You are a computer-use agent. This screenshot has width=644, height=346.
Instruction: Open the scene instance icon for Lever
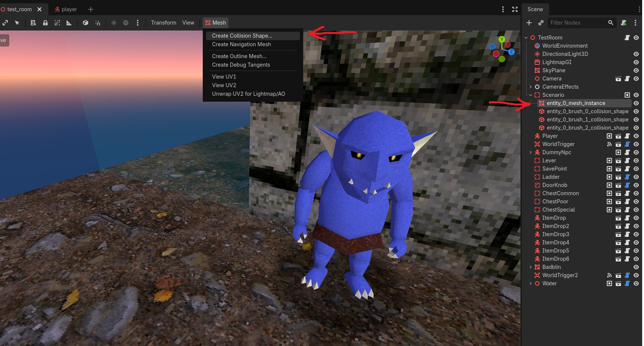pyautogui.click(x=618, y=161)
